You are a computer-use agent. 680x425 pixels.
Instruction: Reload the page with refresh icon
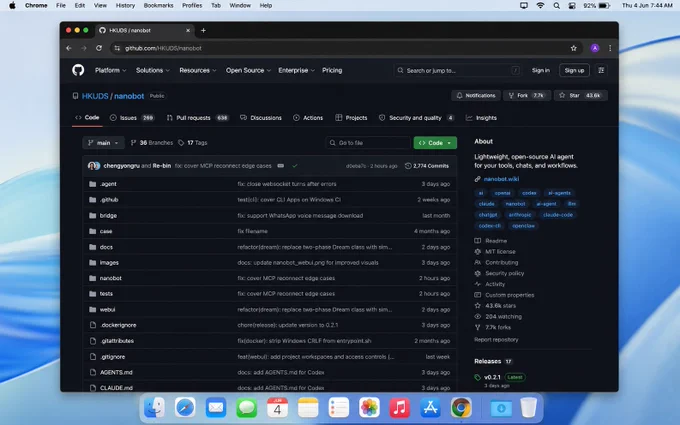[x=99, y=48]
